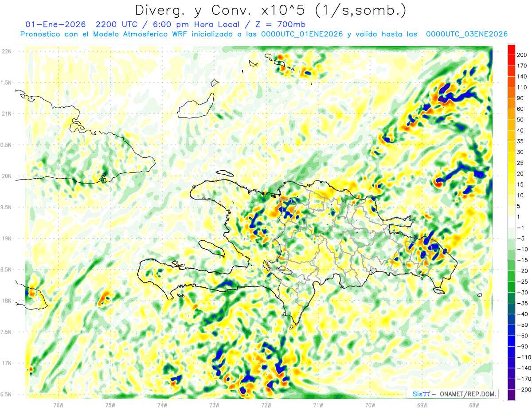Click the '0000UTC_01ENE2026' initialization time
The width and height of the screenshot is (532, 411).
click(x=302, y=34)
